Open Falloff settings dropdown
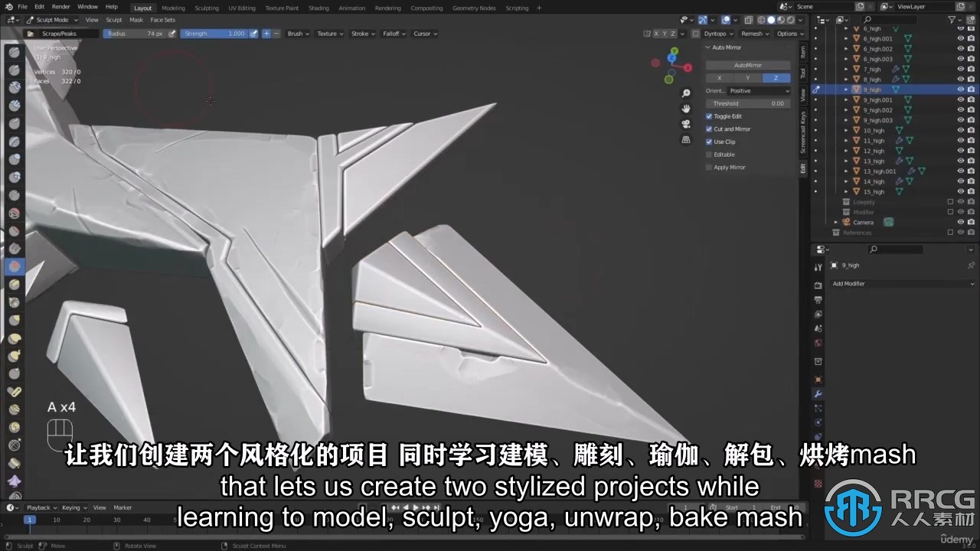Image resolution: width=980 pixels, height=551 pixels. pos(394,34)
